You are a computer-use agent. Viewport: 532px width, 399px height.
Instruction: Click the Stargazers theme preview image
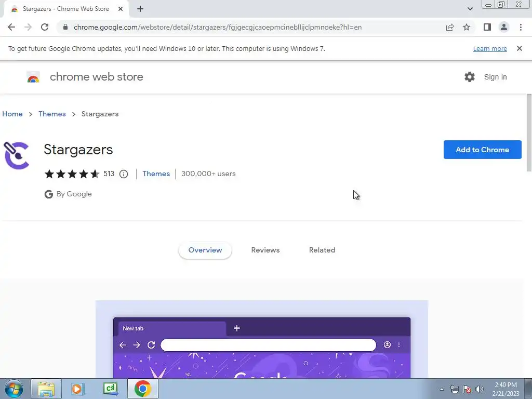click(x=262, y=339)
